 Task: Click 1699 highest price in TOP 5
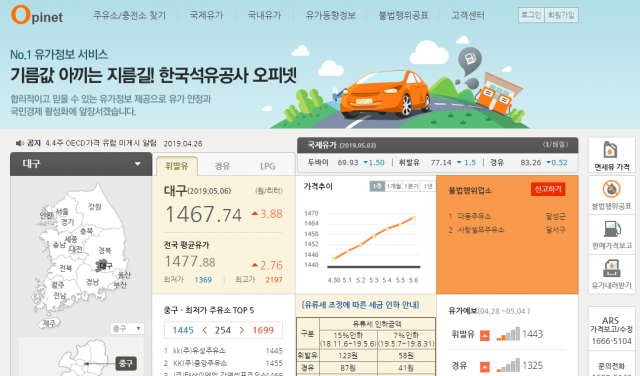pyautogui.click(x=263, y=330)
